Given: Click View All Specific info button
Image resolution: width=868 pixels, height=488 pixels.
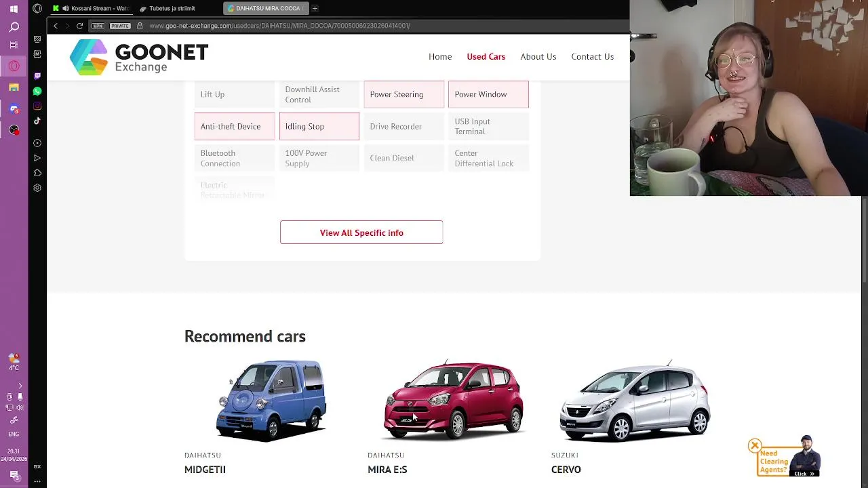Looking at the screenshot, I should coord(361,232).
